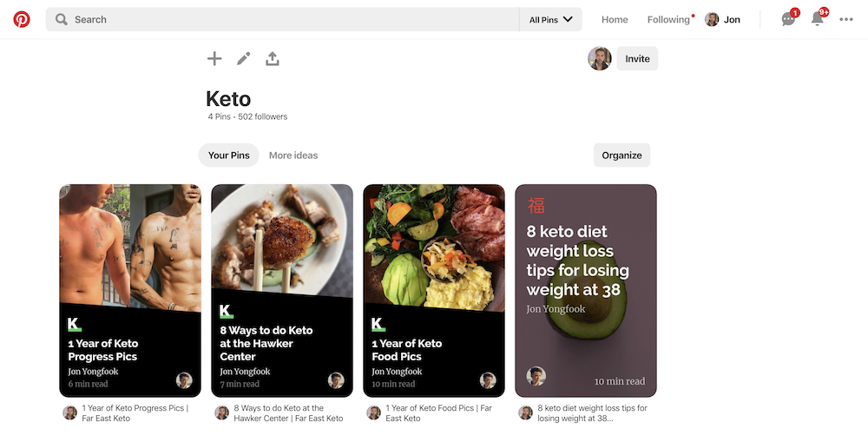
Task: Open the Following feed link
Action: coord(668,19)
